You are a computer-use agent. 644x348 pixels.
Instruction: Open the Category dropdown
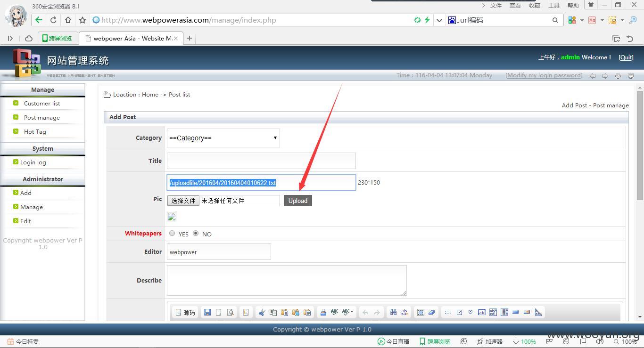(x=223, y=138)
